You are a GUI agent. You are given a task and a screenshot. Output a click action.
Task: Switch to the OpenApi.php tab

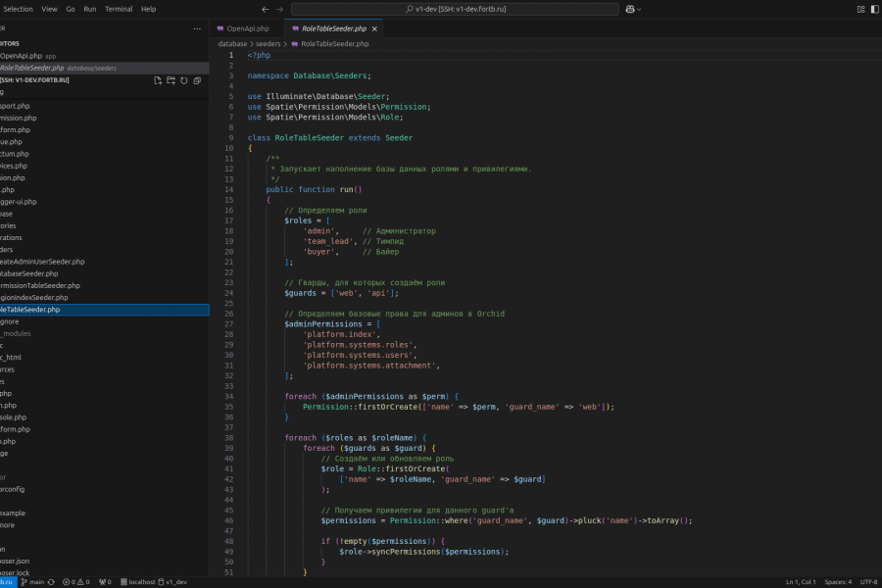click(247, 29)
